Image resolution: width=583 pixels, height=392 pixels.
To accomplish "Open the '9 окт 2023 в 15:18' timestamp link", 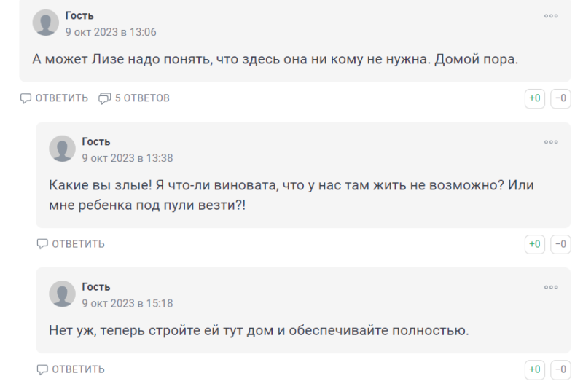I will point(128,303).
